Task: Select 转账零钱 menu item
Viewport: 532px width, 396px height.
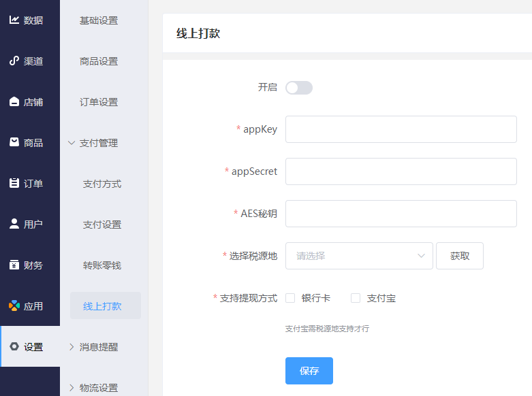Action: [x=102, y=265]
